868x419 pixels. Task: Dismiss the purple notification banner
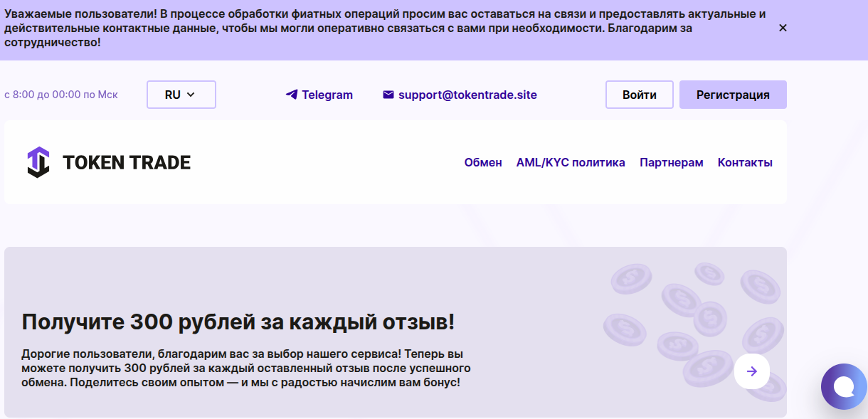pyautogui.click(x=783, y=28)
